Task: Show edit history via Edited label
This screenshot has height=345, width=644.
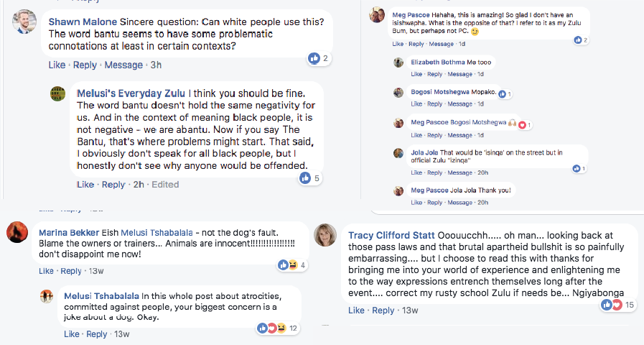Action: pyautogui.click(x=165, y=185)
